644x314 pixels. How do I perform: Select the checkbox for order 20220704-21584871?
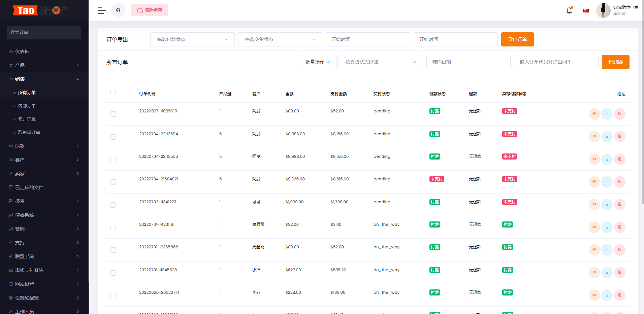click(x=113, y=182)
